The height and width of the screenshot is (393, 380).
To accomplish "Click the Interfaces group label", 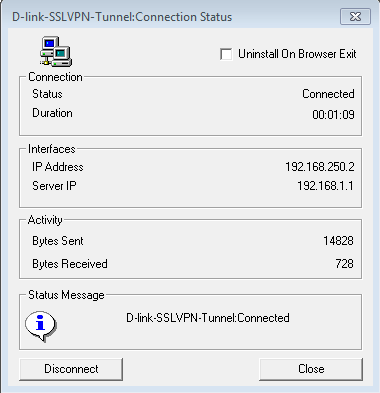I will [52, 149].
